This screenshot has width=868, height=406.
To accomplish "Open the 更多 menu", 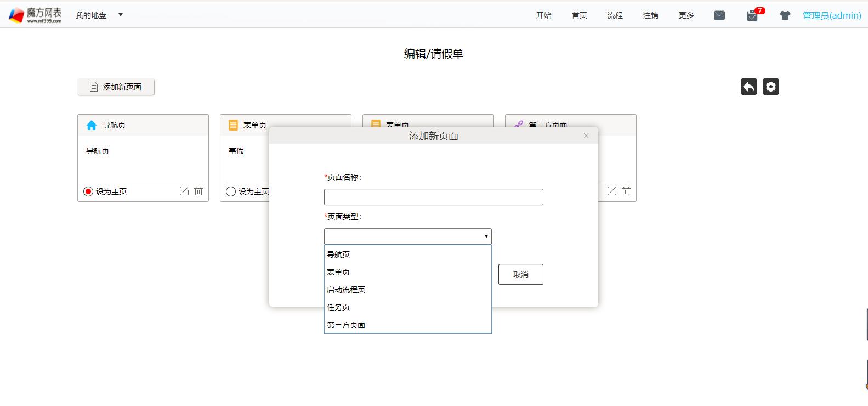I will click(x=687, y=15).
